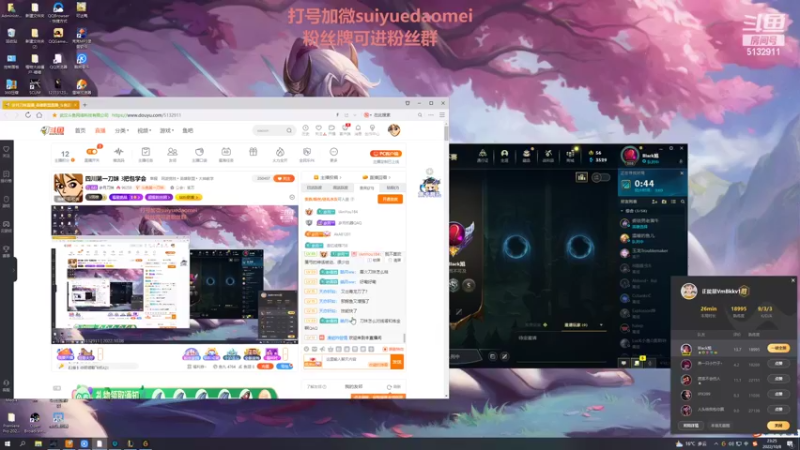Open invite dropdown arrow in LoL lobby
Screen dimensions: 800x450
(601, 325)
